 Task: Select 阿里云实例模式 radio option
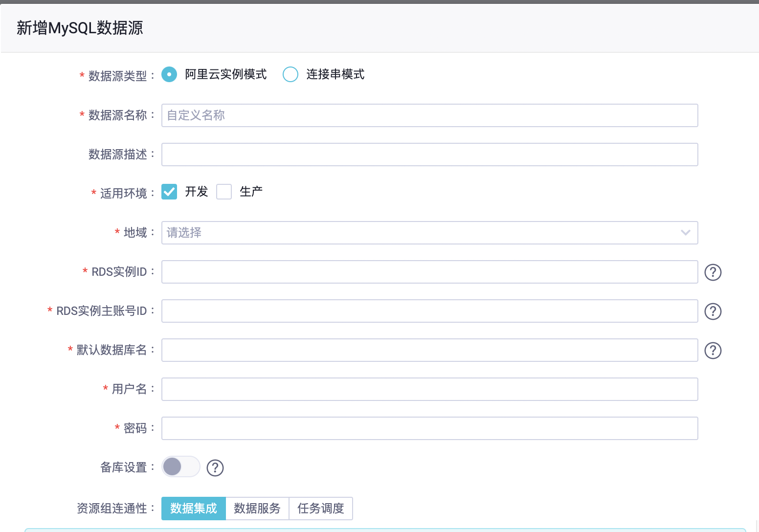pos(169,74)
